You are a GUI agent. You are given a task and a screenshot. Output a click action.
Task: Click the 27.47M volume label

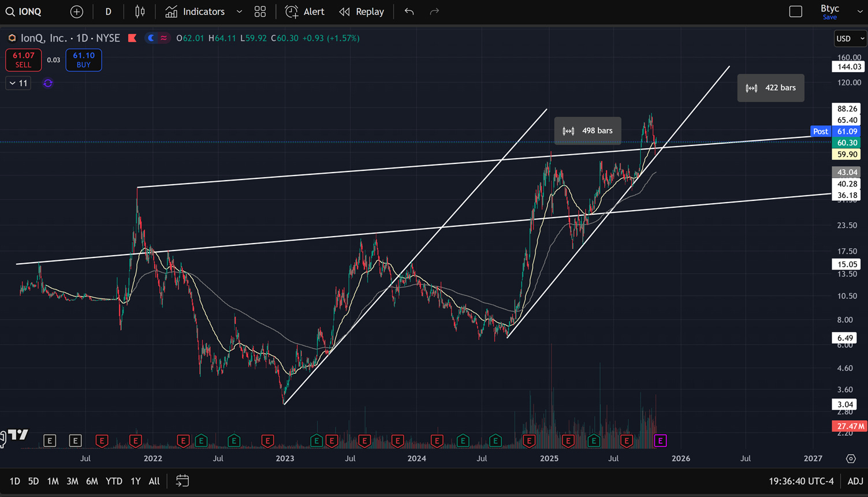click(x=849, y=426)
